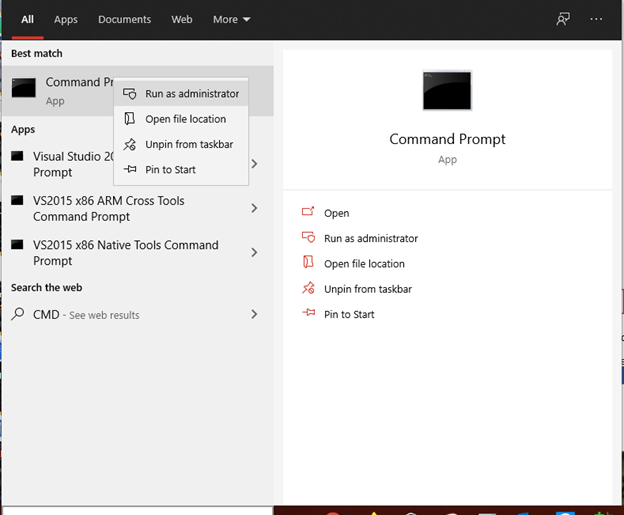Click the feedback person icon in header
Viewport: 624px width, 515px height.
point(563,19)
